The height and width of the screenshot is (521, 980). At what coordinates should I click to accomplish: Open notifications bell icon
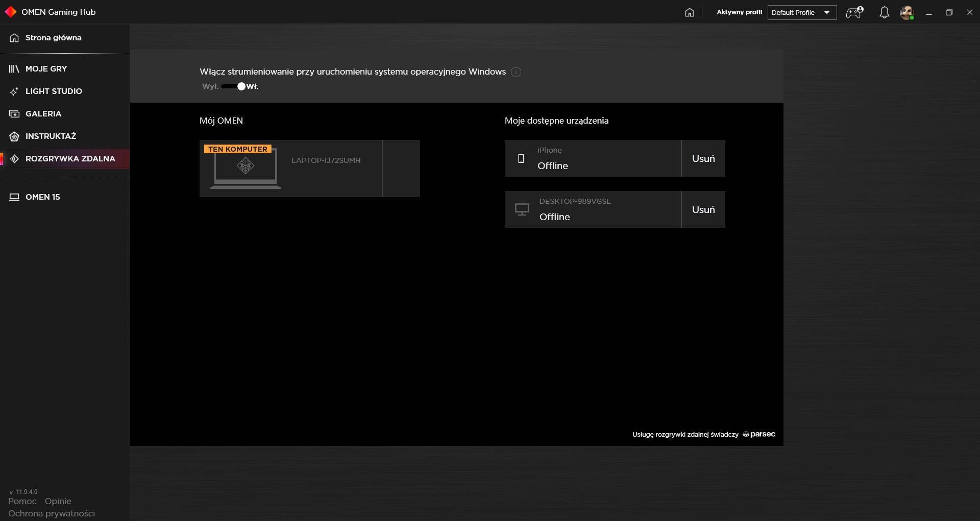point(884,12)
